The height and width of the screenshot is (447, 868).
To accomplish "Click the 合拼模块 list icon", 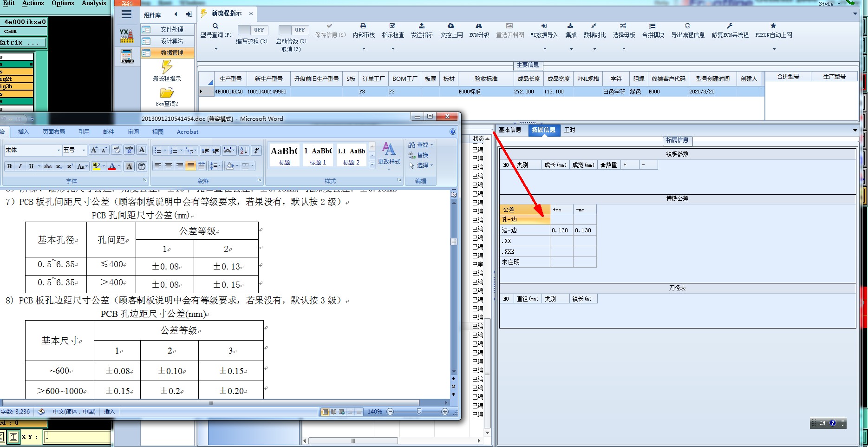I will click(x=653, y=26).
